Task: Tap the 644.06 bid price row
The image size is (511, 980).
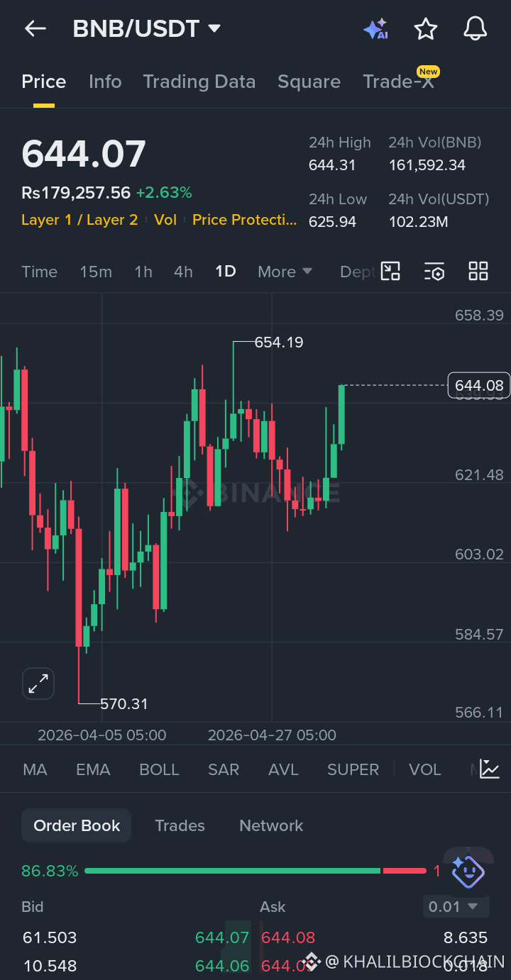Action: (222, 966)
